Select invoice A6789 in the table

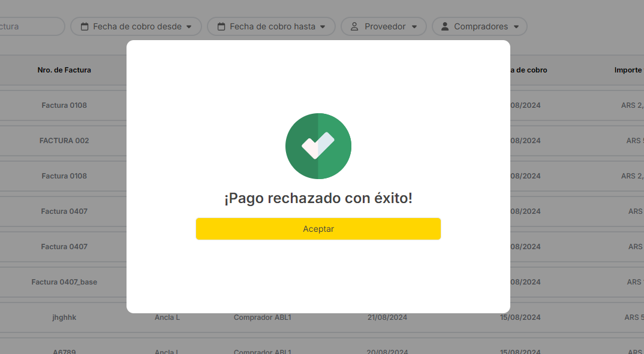pyautogui.click(x=64, y=351)
